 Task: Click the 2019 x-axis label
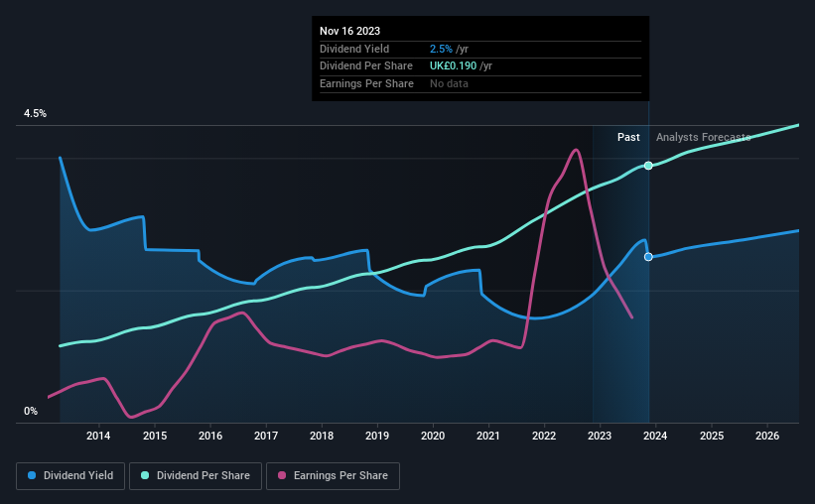click(377, 436)
